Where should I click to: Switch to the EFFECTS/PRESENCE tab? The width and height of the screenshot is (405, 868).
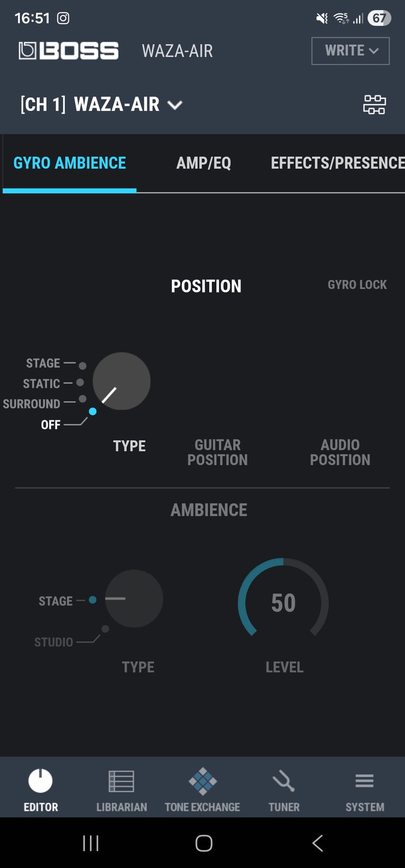point(337,163)
